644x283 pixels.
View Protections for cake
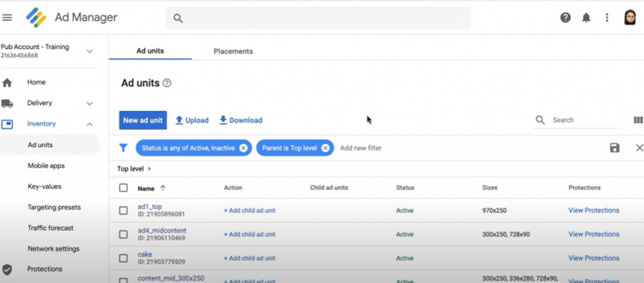pyautogui.click(x=594, y=258)
